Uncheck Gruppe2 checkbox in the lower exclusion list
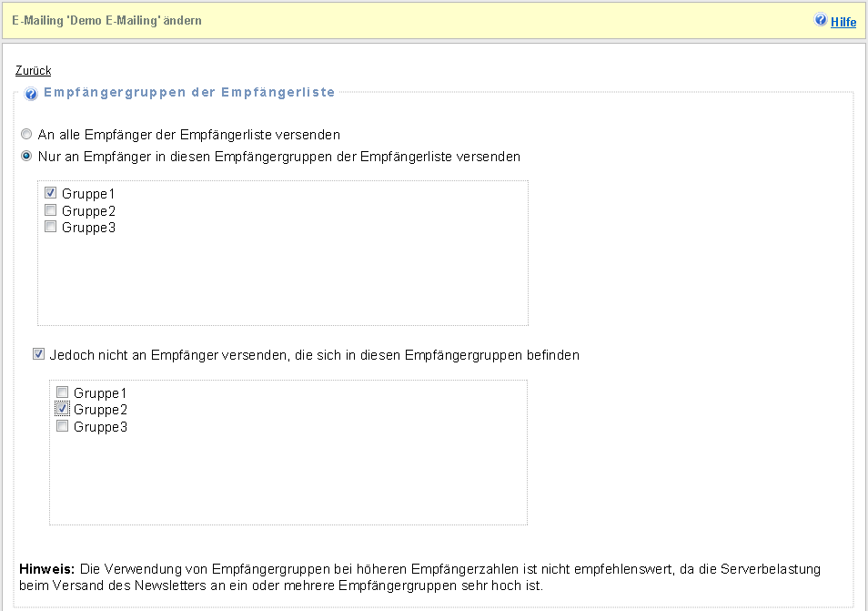Viewport: 868px width, 611px height. (63, 410)
